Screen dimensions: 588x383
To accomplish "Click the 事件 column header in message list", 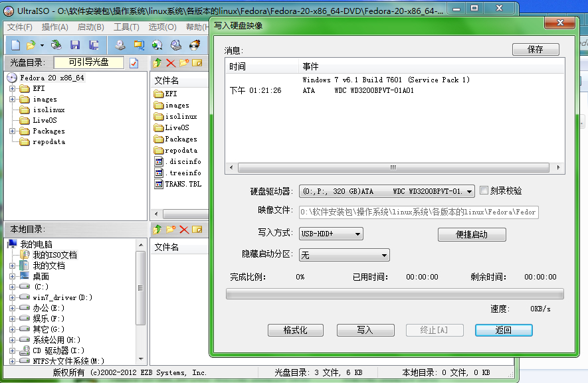I will click(x=431, y=66).
